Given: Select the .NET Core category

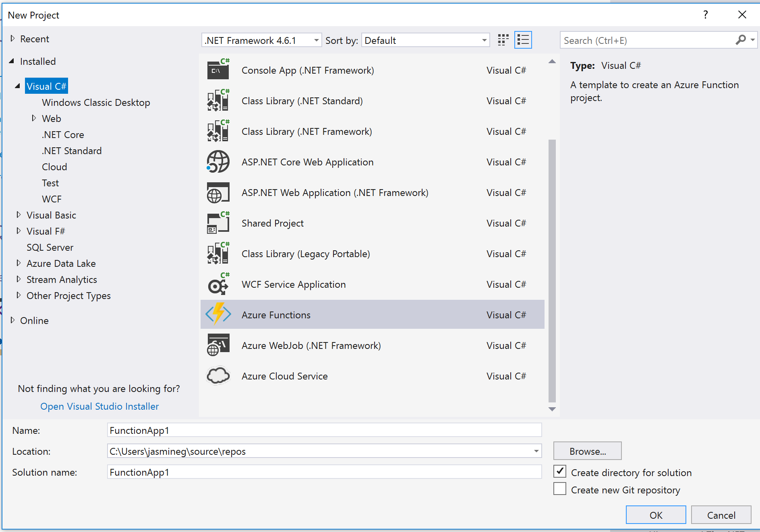Looking at the screenshot, I should pos(63,135).
